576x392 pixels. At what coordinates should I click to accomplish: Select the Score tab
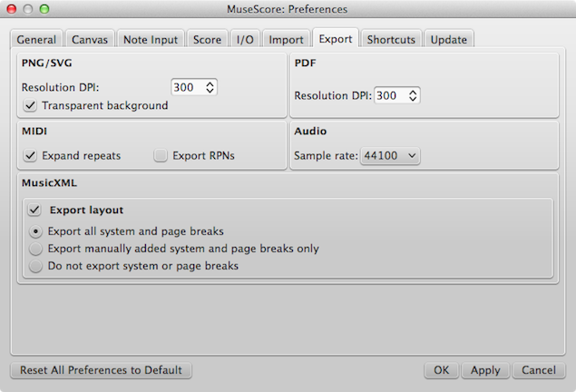(207, 39)
